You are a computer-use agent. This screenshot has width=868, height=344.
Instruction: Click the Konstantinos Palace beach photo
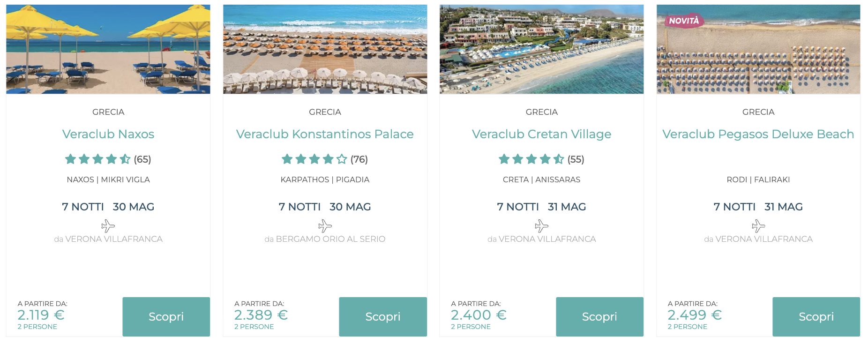(x=325, y=49)
